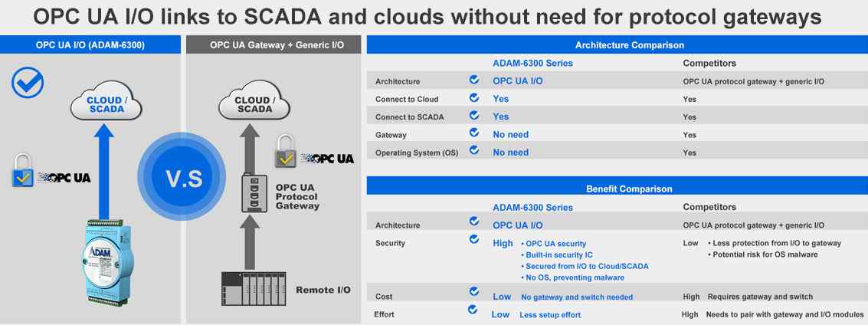Click the checkmark in the Cost row
The width and height of the screenshot is (868, 325).
point(474,291)
